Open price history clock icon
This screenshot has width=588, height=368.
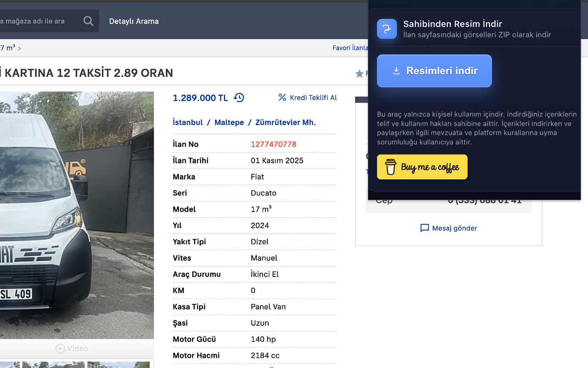[x=239, y=98]
